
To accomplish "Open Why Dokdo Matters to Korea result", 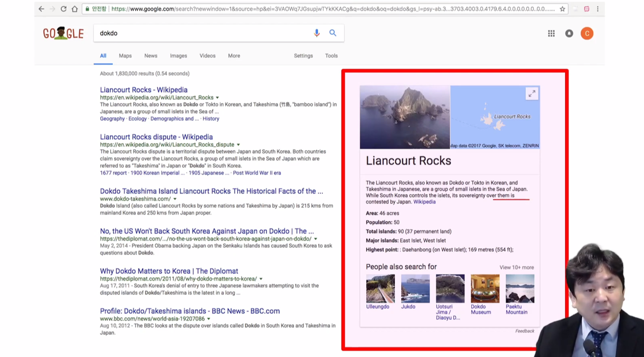I will 169,271.
